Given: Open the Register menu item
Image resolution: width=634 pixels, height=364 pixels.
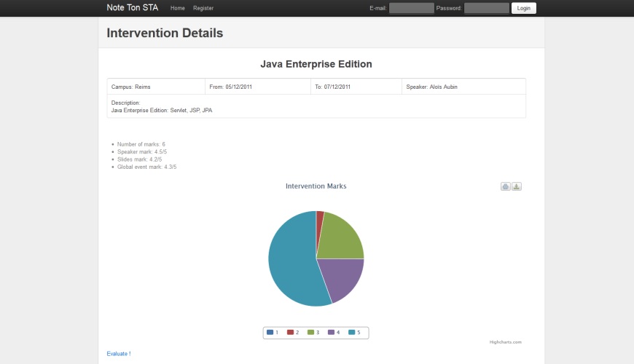Looking at the screenshot, I should pyautogui.click(x=203, y=8).
